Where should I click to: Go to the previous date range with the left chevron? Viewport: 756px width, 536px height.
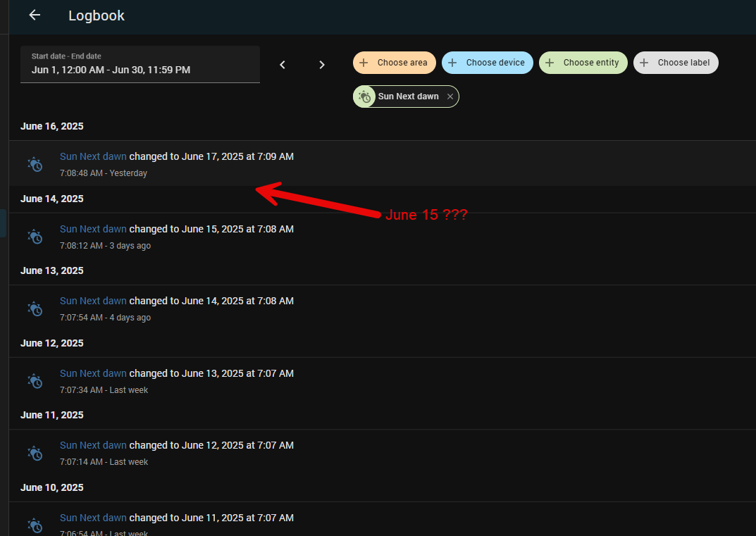(x=282, y=64)
